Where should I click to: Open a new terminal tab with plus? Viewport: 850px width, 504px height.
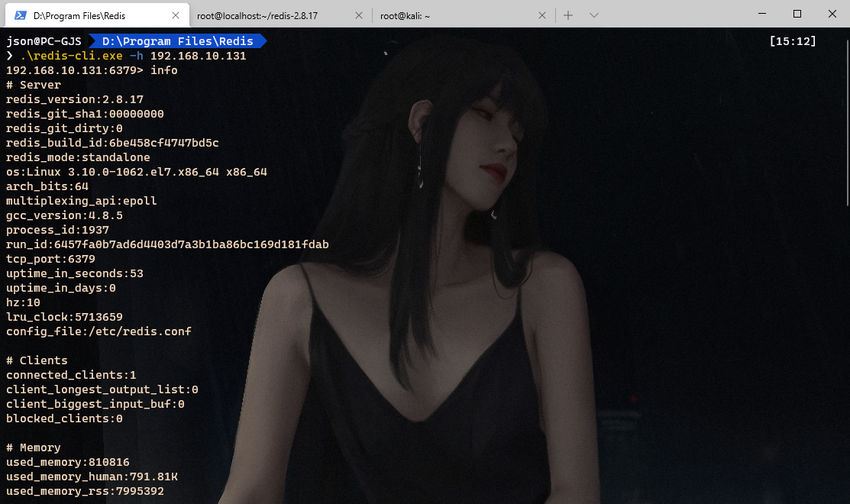(x=568, y=15)
